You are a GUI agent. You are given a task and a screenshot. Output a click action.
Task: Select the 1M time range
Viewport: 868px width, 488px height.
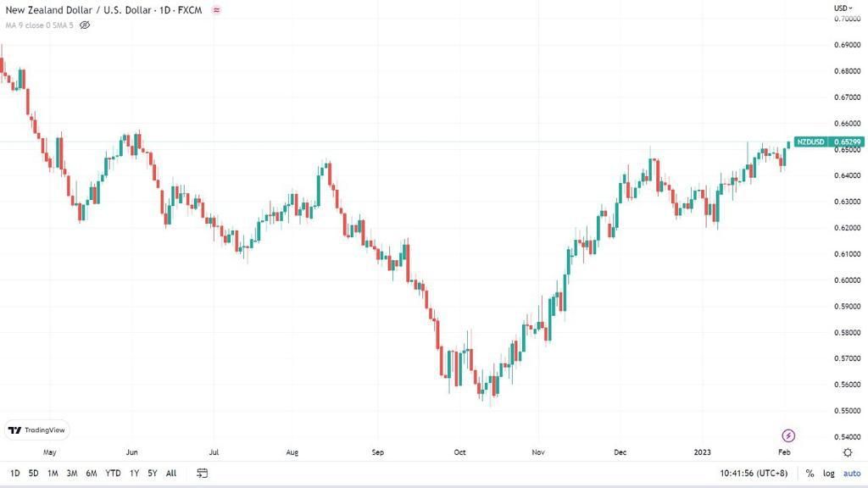[53, 473]
